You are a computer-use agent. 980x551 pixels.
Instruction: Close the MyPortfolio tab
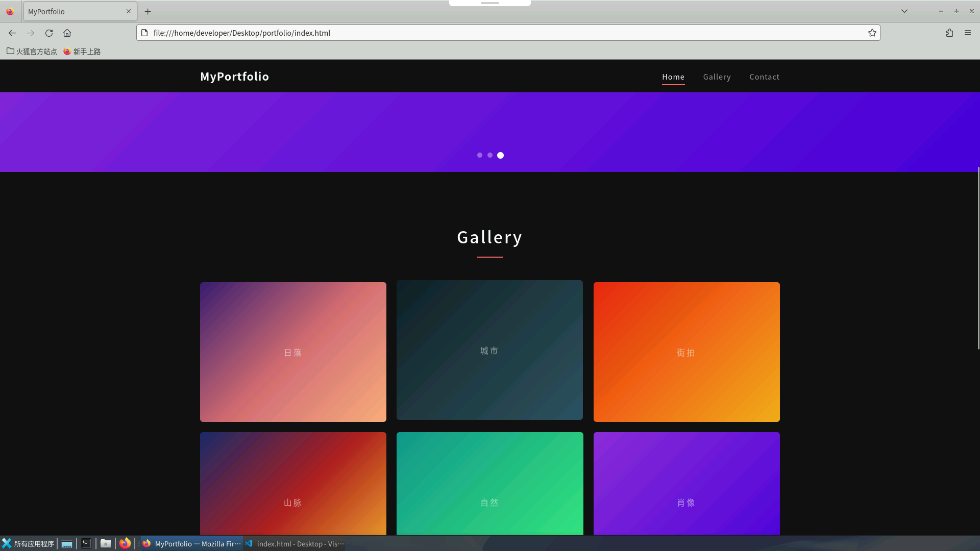tap(129, 11)
